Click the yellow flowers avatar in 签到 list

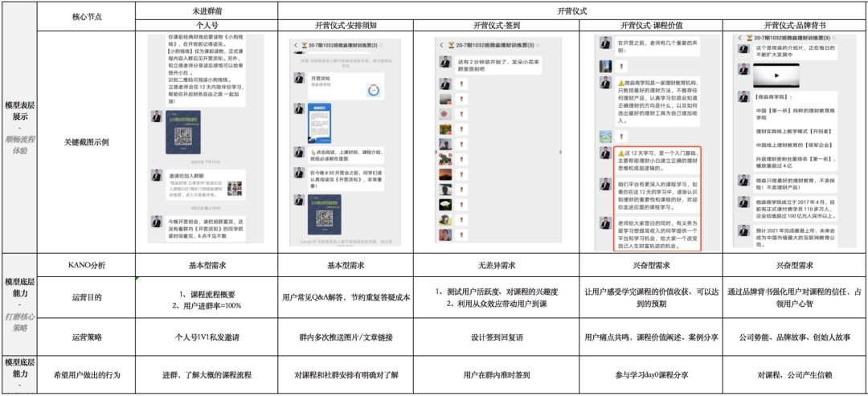444,129
